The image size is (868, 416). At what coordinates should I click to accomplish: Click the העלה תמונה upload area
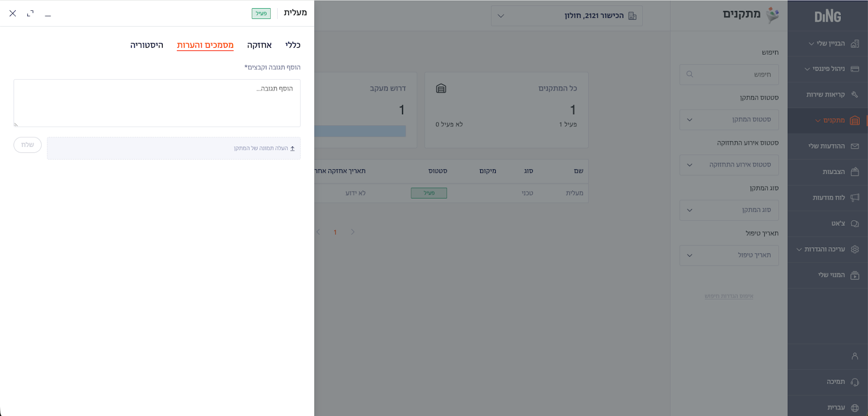pos(174,148)
